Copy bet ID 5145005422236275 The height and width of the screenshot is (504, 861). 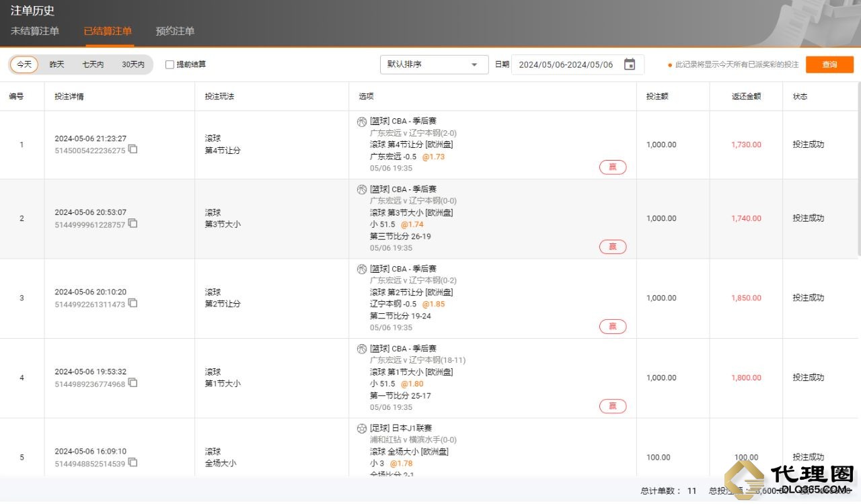tap(133, 149)
